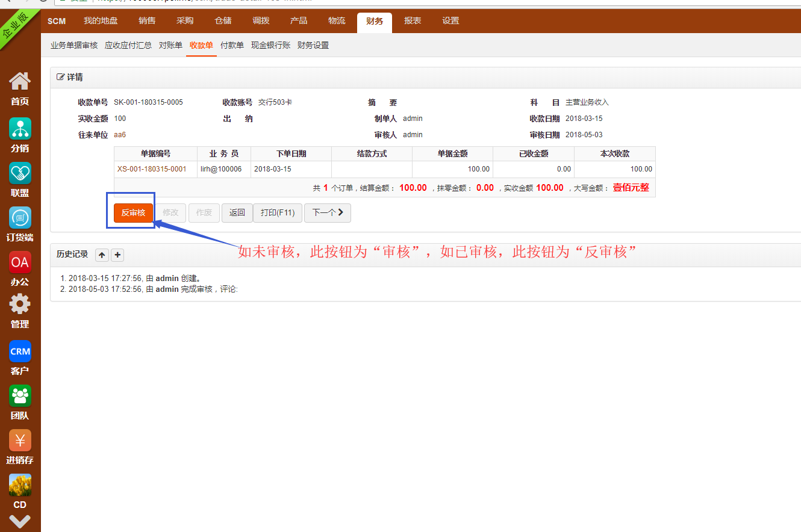Switch to 业务单据审核 subtab
Image resolution: width=801 pixels, height=532 pixels.
[x=74, y=46]
